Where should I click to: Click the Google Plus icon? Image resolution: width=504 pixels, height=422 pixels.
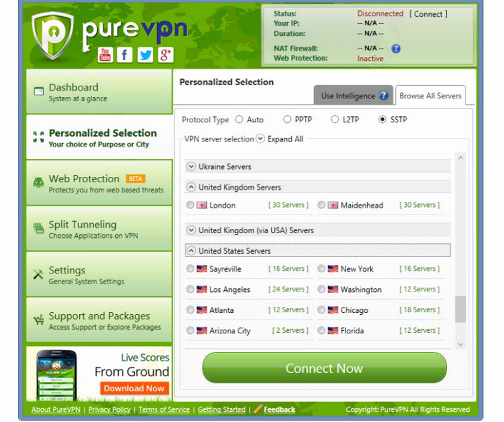pyautogui.click(x=166, y=55)
